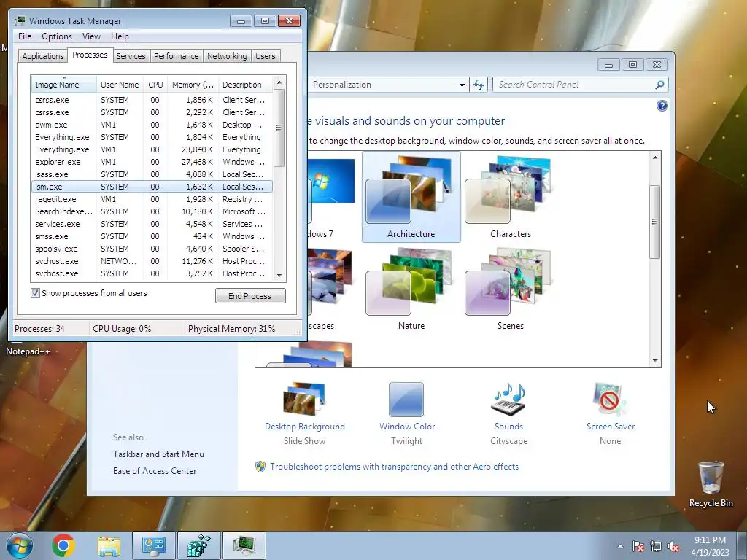Open Troubleshoot problems with transparency link
Viewport: 747px width, 560px height.
[394, 467]
